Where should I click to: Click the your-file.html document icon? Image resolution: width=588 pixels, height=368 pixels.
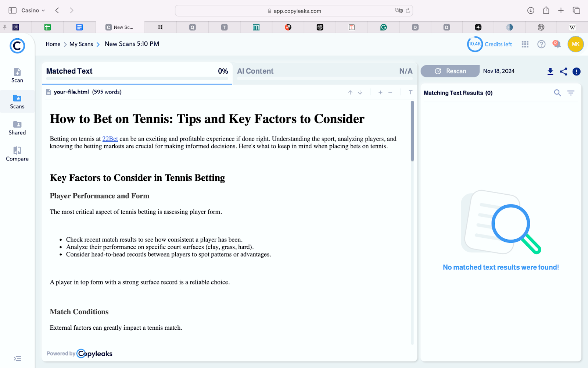click(x=49, y=92)
